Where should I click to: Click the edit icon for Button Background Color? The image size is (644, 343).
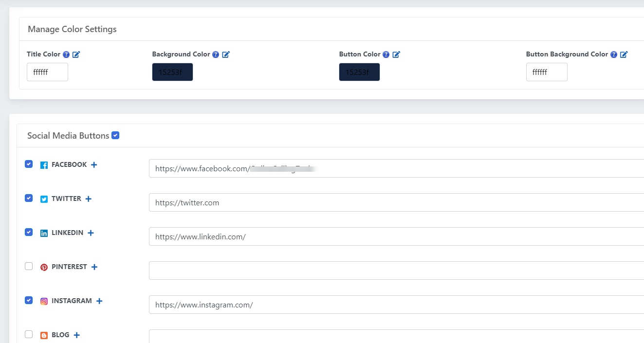624,54
